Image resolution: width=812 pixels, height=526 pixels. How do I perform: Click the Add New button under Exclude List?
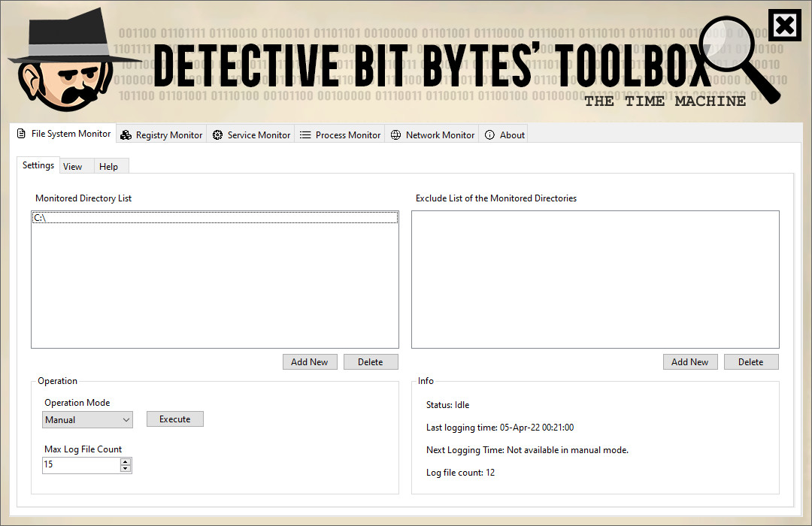click(690, 361)
